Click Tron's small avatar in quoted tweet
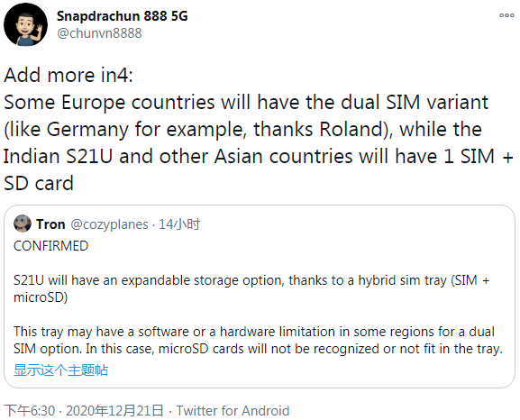 tap(23, 224)
